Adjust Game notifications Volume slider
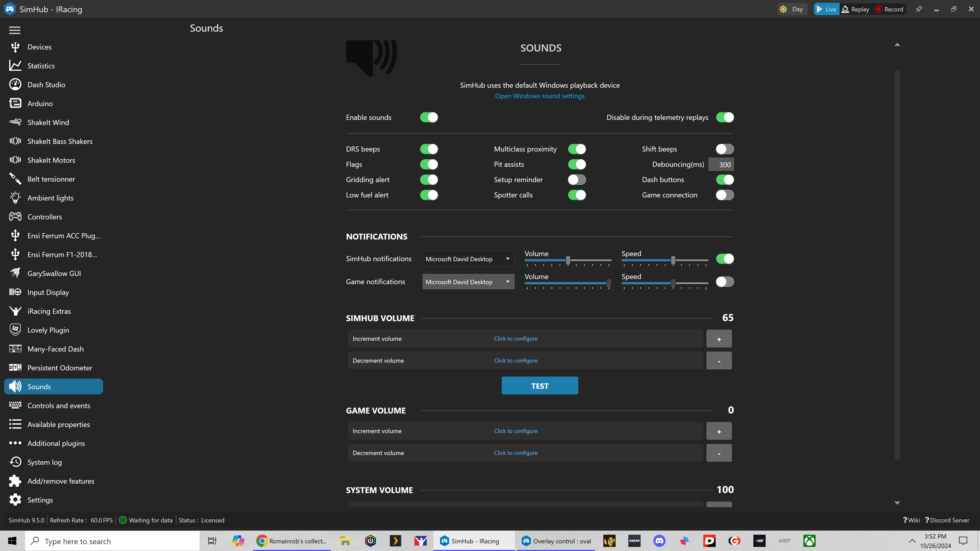The width and height of the screenshot is (980, 551). point(568,283)
